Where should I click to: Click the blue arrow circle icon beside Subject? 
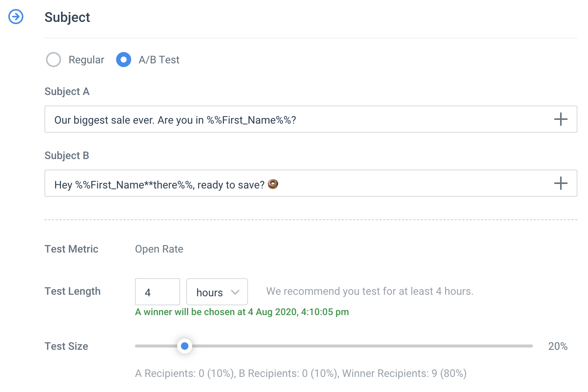[x=16, y=17]
